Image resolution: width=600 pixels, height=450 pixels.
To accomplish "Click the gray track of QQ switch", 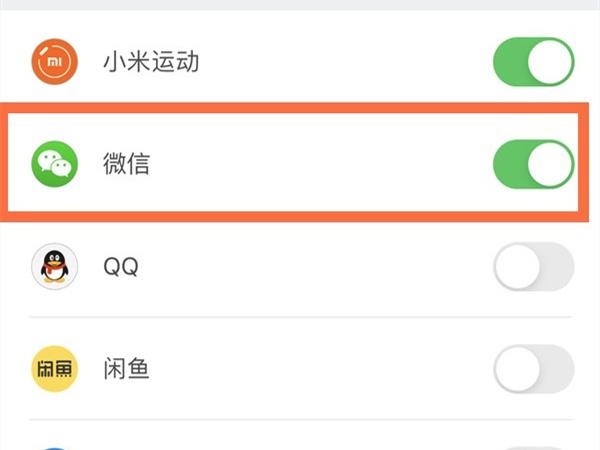I will coord(557,267).
